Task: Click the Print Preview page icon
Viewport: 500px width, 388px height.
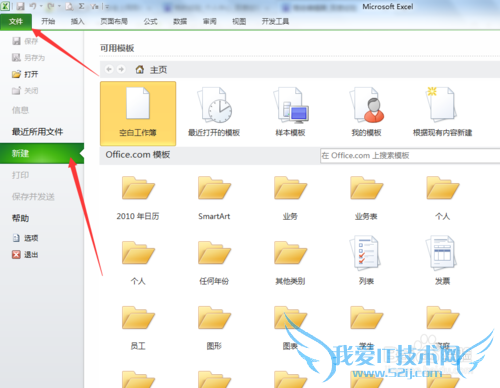Action: (69, 6)
